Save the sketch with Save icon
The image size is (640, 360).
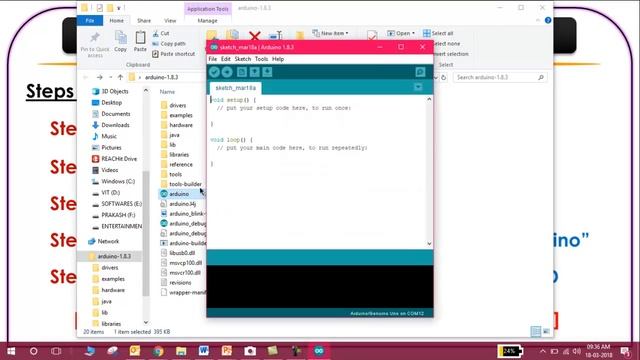point(267,72)
